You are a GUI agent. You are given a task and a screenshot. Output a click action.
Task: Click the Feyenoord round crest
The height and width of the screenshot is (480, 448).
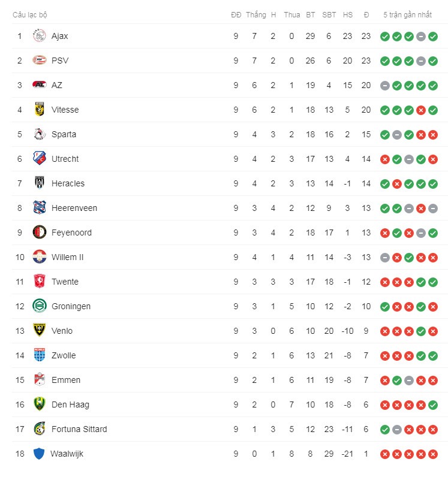(39, 232)
